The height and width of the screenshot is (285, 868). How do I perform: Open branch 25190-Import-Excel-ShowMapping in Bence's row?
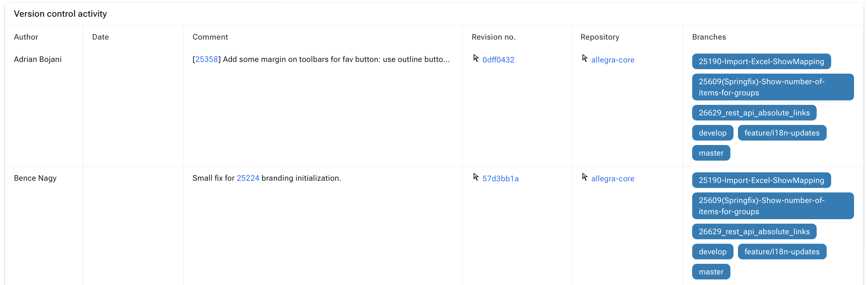(761, 180)
